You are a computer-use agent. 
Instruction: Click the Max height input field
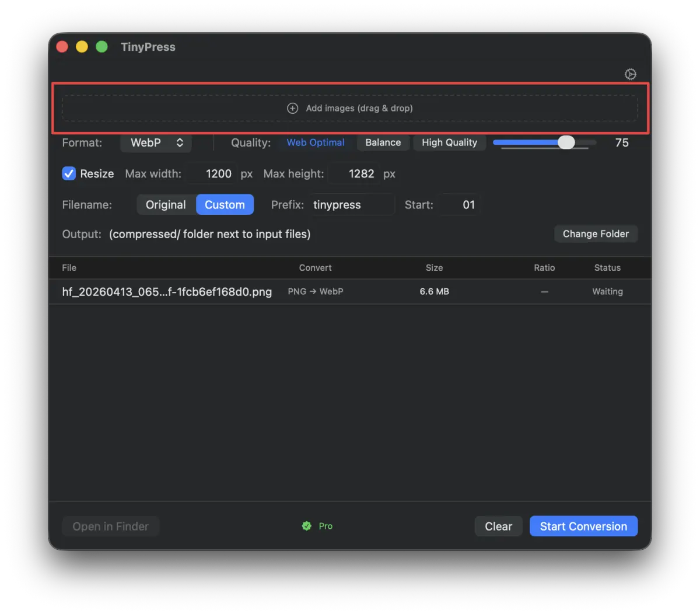click(x=355, y=174)
